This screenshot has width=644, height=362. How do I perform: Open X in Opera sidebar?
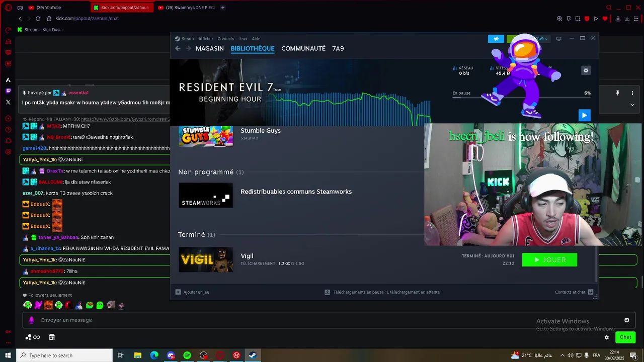[8, 102]
